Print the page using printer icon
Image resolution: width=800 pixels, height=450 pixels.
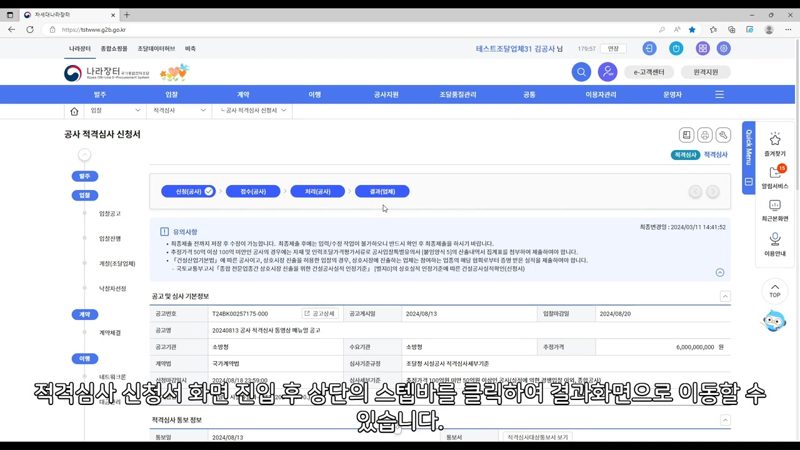pyautogui.click(x=705, y=135)
